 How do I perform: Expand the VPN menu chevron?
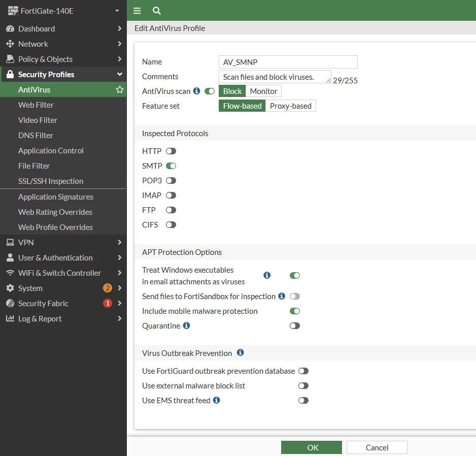119,242
